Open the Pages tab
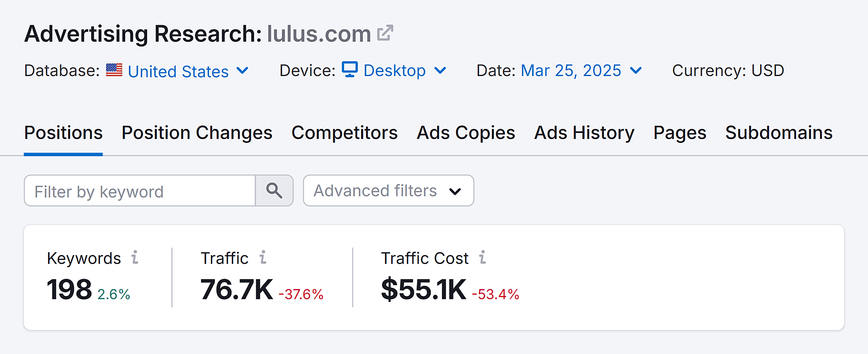 [x=679, y=133]
